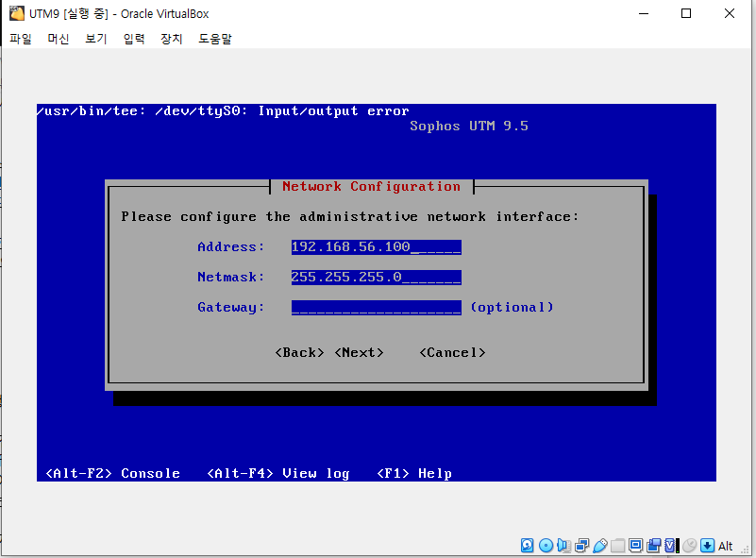756x558 pixels.
Task: Click the recording status icon
Action: click(x=654, y=546)
